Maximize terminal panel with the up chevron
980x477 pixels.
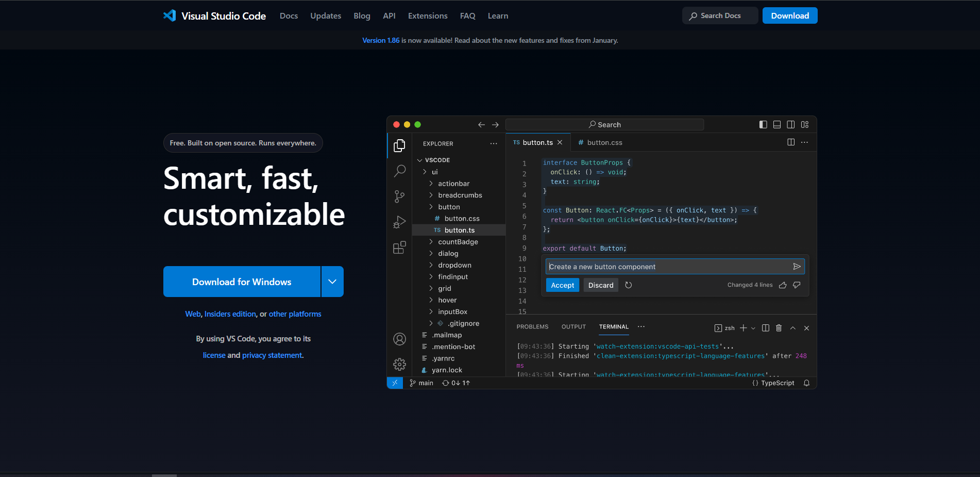pos(793,328)
